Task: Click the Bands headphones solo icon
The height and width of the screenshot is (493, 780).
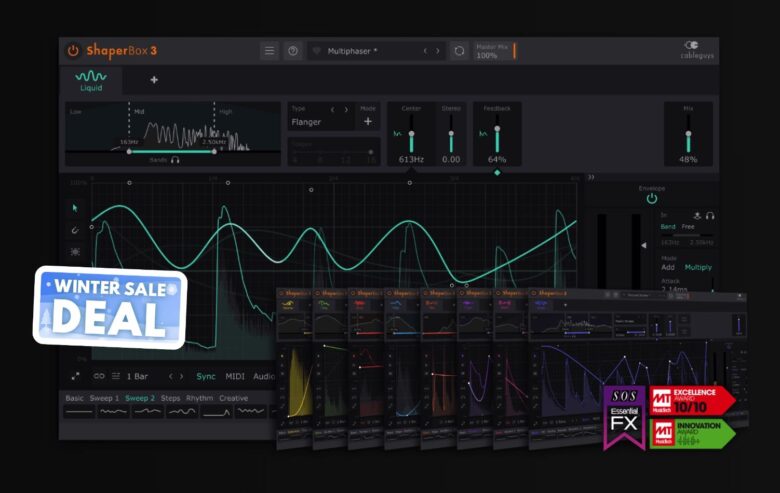Action: pos(175,159)
